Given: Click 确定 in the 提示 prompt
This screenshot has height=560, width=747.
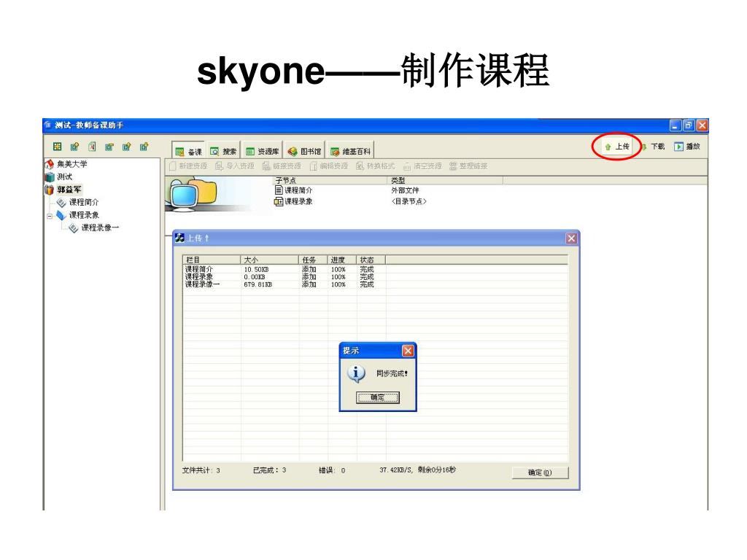Looking at the screenshot, I should (378, 397).
